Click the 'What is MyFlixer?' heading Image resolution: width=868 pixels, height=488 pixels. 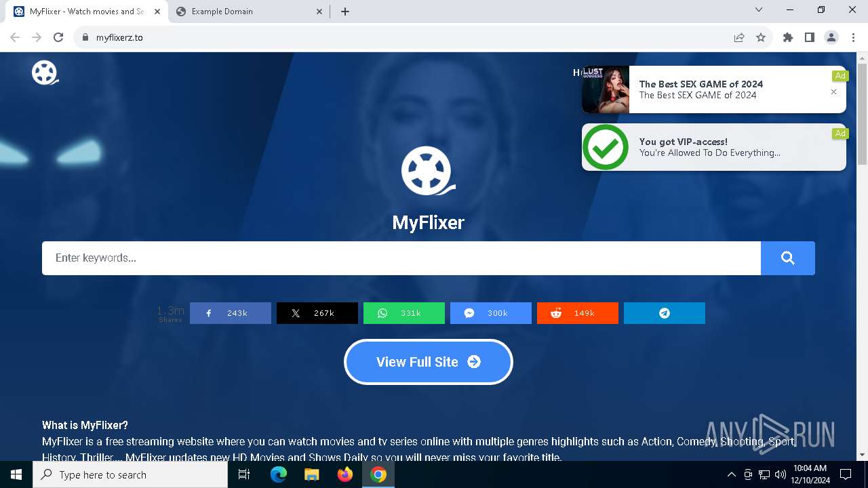[x=85, y=426]
